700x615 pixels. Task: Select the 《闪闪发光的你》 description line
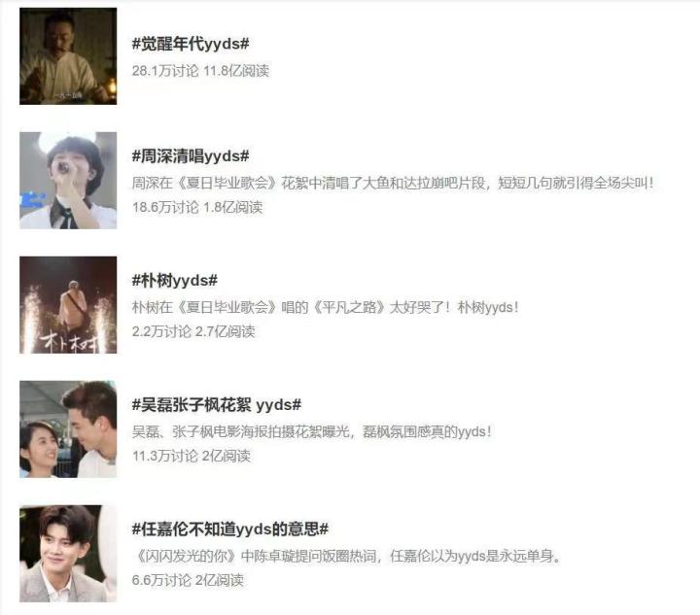coord(347,556)
